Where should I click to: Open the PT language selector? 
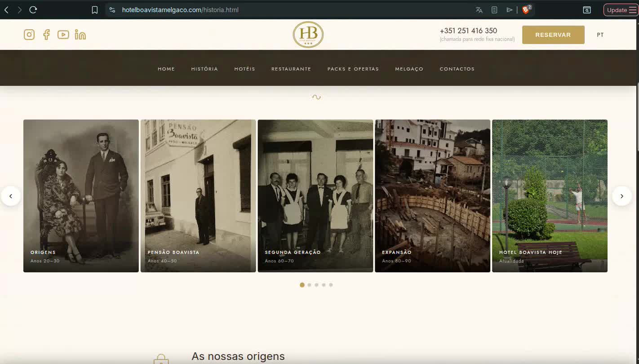tap(600, 35)
